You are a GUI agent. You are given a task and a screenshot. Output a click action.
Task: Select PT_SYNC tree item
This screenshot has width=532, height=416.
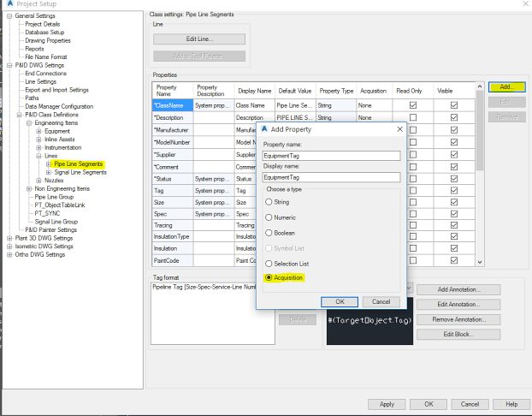click(x=47, y=213)
